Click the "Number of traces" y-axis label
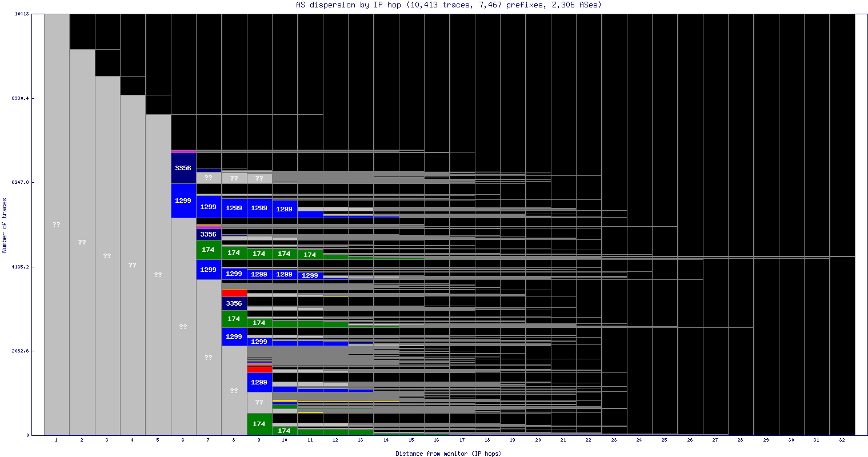The height and width of the screenshot is (457, 868). [5, 225]
